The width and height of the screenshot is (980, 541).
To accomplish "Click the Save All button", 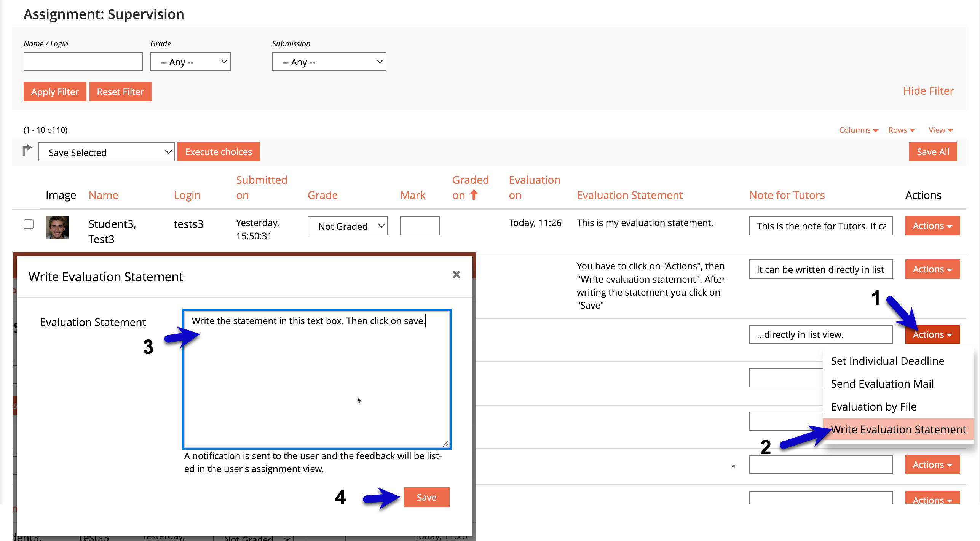I will pyautogui.click(x=932, y=152).
